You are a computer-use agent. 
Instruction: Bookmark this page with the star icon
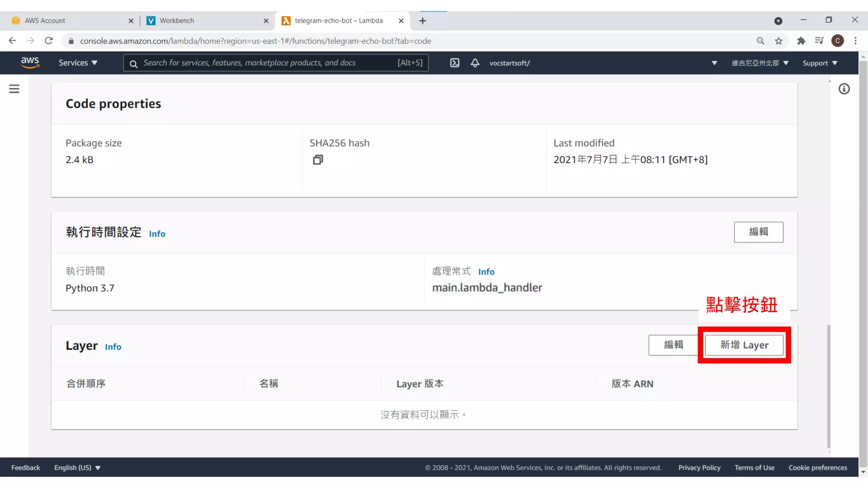tap(779, 41)
